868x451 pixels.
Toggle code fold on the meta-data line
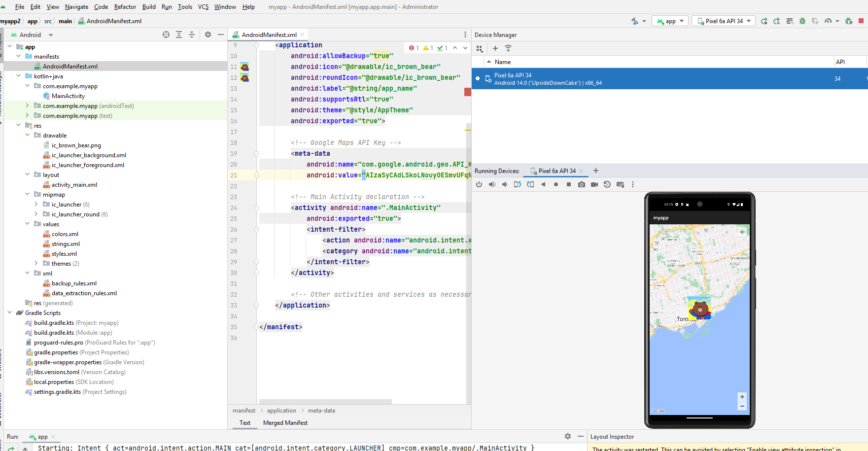click(256, 154)
